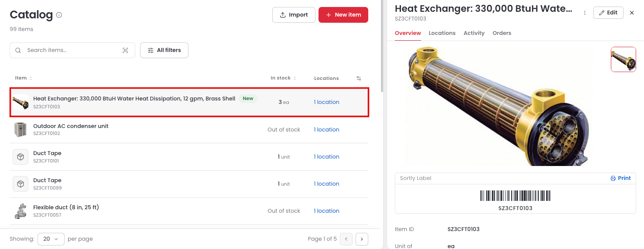This screenshot has height=249, width=644.
Task: Click the New badge on Heat Exchanger
Action: (248, 99)
